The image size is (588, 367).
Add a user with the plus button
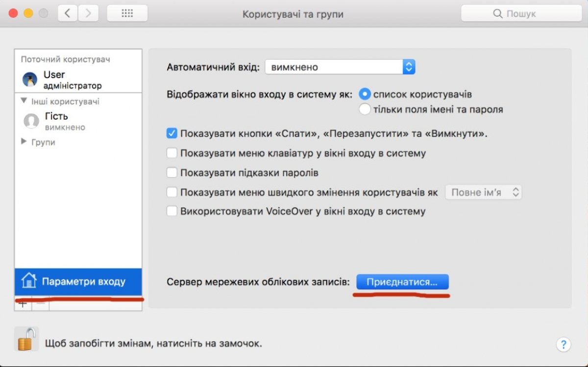23,303
